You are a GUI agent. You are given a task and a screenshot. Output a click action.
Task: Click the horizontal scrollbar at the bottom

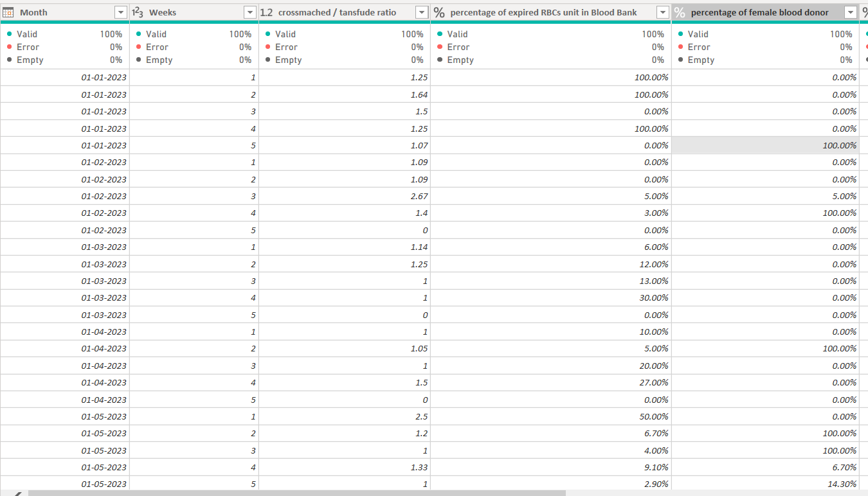297,493
